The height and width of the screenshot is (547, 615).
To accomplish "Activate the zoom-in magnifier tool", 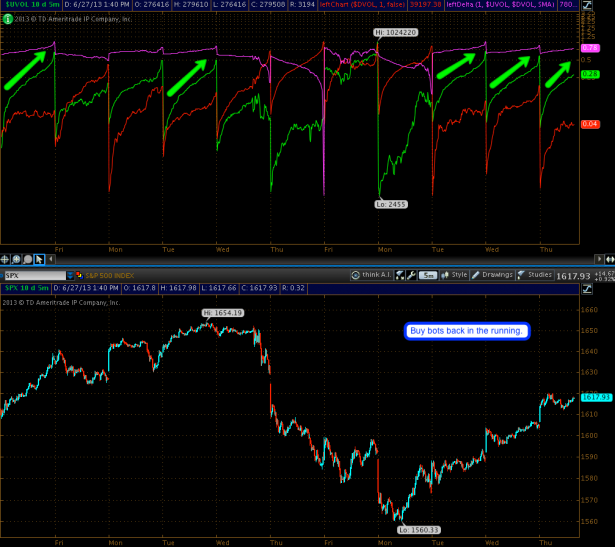I will [x=16, y=259].
